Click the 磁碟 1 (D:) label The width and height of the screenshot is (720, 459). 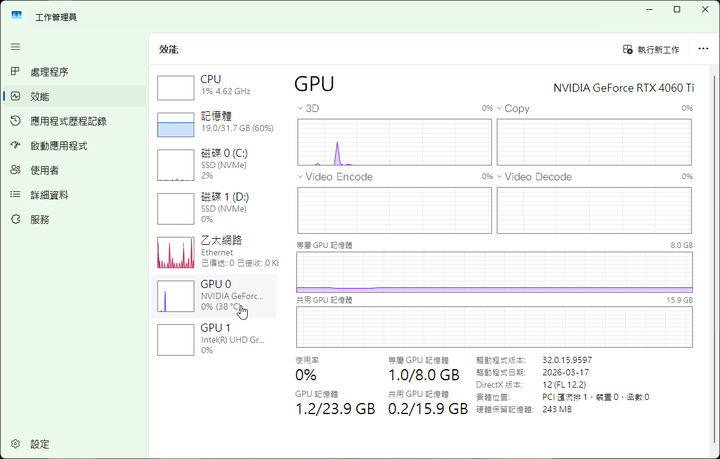click(x=225, y=197)
